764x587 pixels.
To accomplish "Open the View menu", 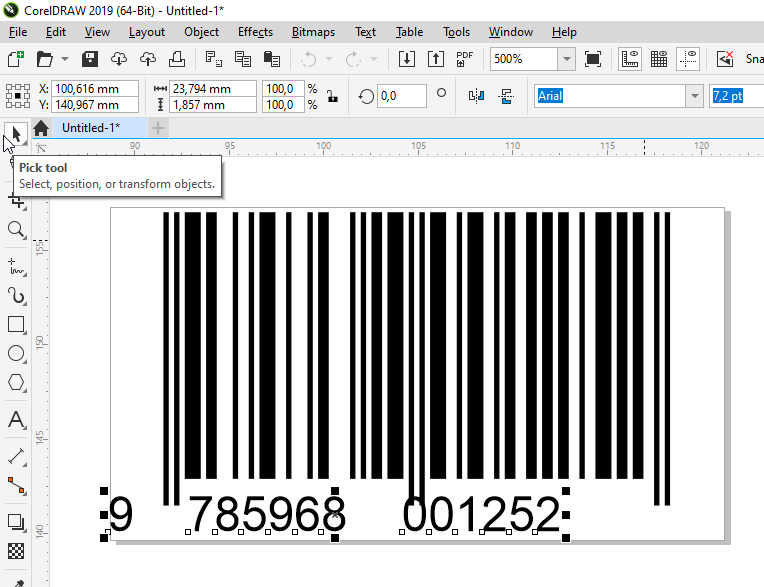I will tap(97, 32).
